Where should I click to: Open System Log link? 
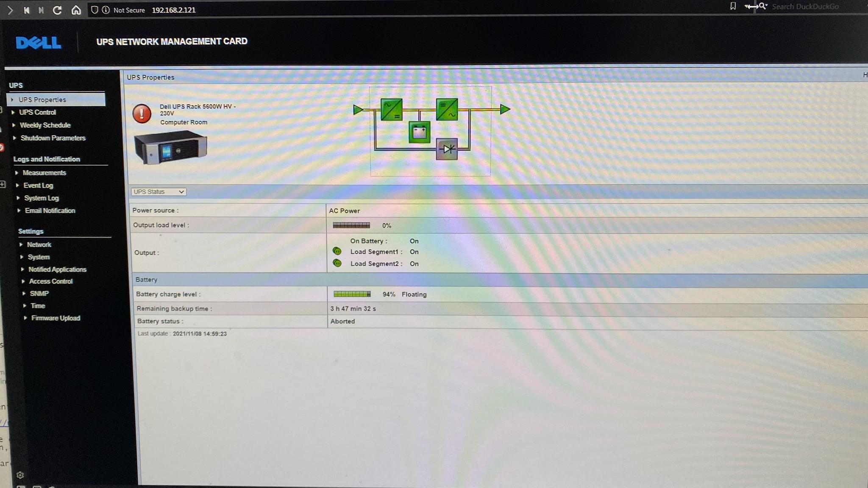[x=42, y=198]
